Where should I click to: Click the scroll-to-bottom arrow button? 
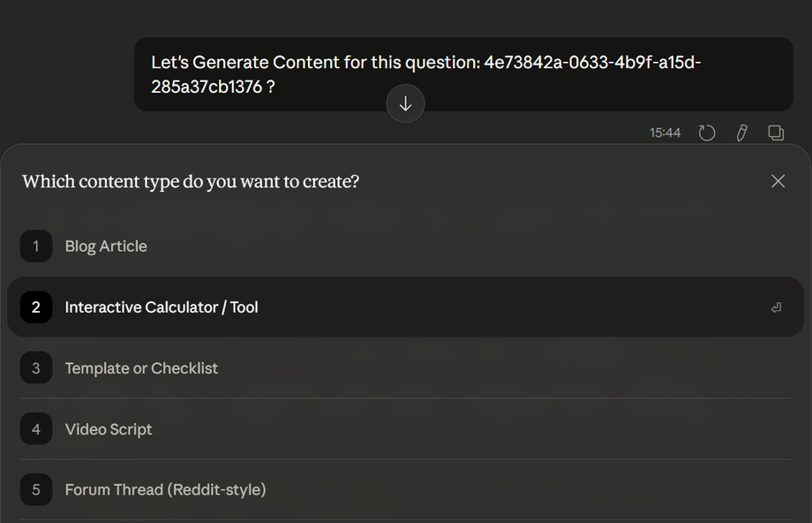(405, 104)
